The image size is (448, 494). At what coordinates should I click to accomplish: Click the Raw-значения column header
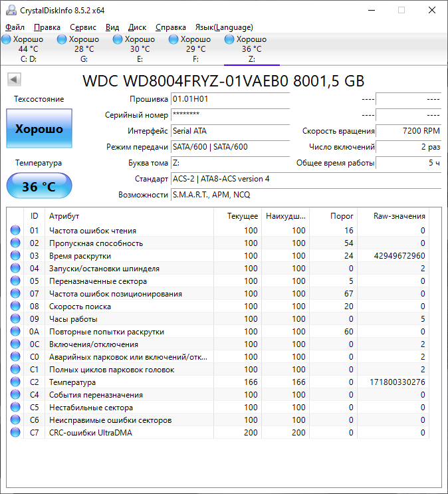pos(393,216)
